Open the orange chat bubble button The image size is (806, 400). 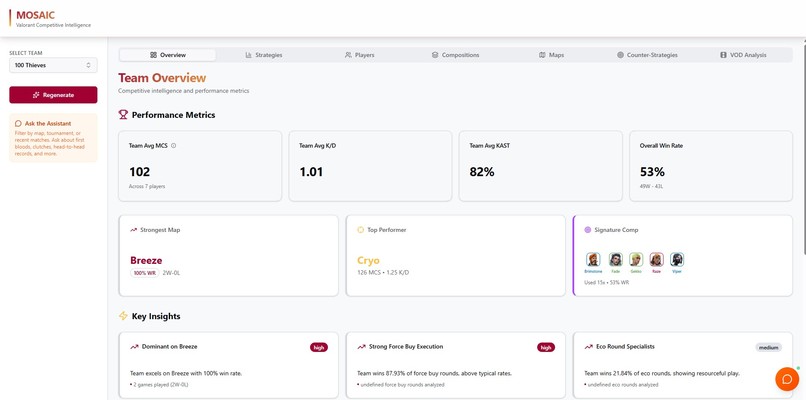(x=786, y=379)
